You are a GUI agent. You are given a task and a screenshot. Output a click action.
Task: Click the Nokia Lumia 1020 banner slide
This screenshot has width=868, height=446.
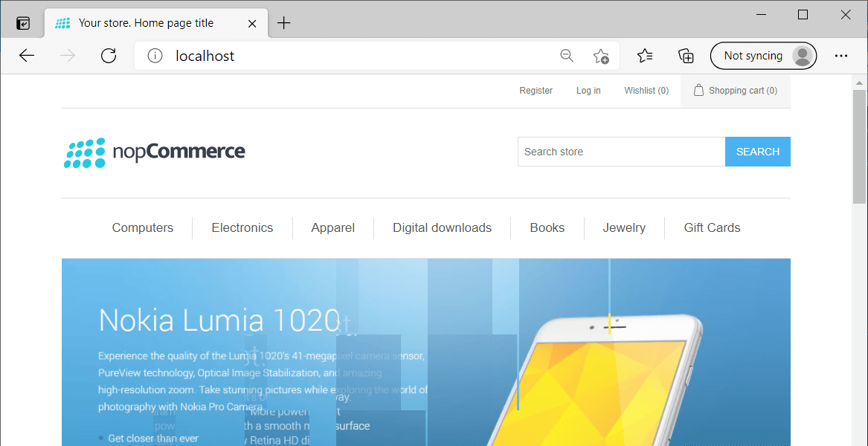coord(426,352)
